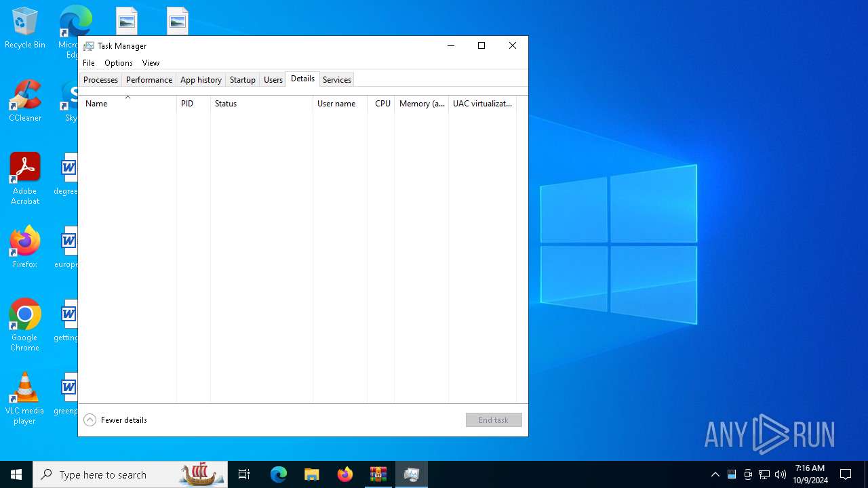Screen dimensions: 868x488
Task: Close the Task Manager window
Action: 513,46
